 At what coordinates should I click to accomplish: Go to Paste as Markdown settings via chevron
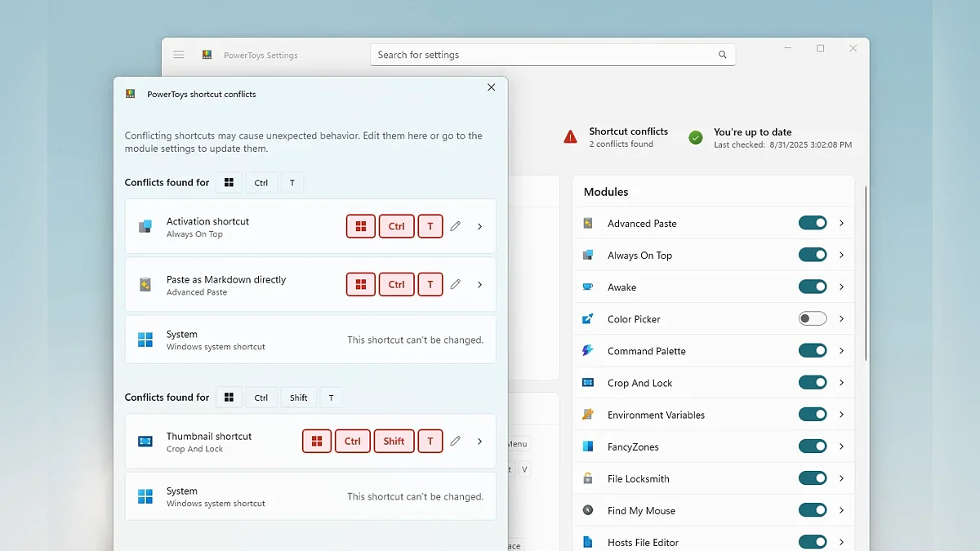tap(479, 284)
